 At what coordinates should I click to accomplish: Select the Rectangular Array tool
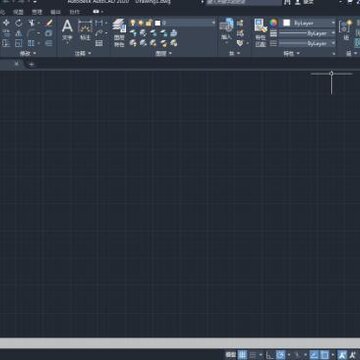point(31,43)
